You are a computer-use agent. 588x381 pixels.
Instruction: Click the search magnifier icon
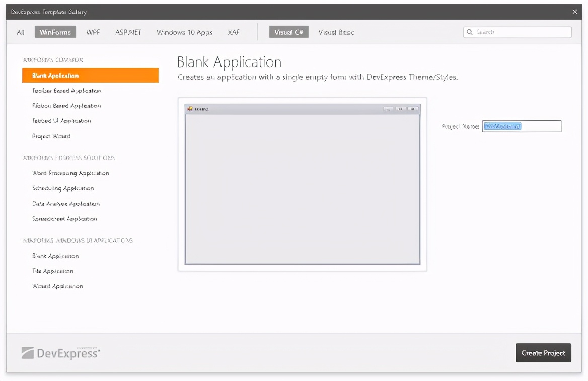[x=470, y=32]
